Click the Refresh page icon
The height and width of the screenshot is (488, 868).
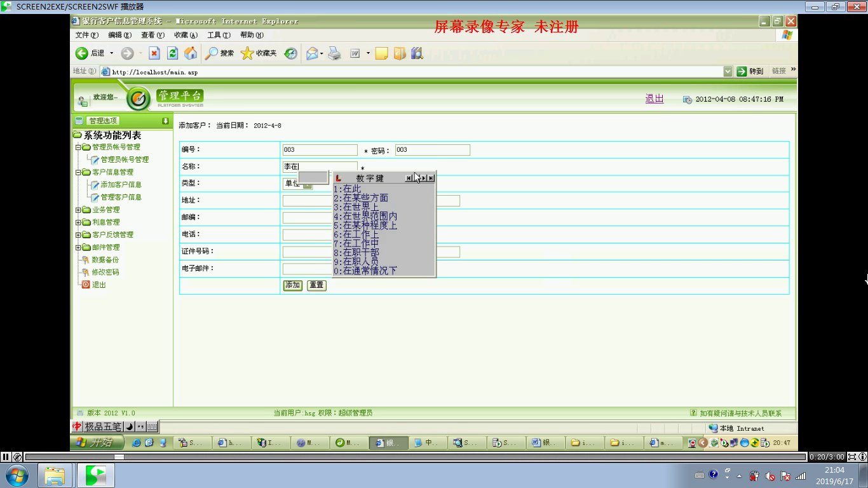point(172,53)
